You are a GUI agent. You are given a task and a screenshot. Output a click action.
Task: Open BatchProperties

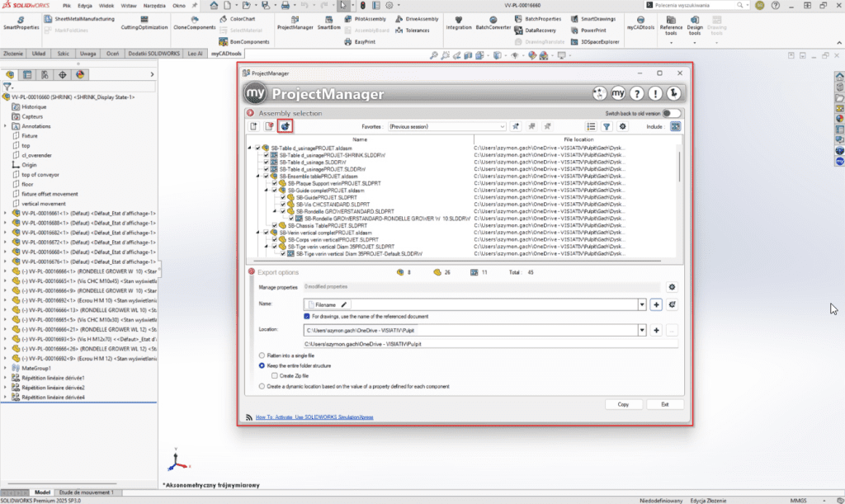coord(538,19)
